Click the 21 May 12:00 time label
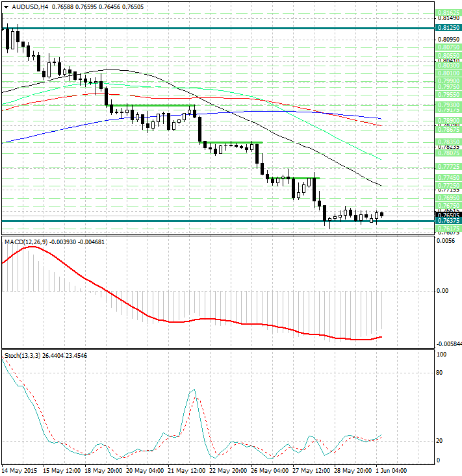The height and width of the screenshot is (476, 462). click(186, 471)
